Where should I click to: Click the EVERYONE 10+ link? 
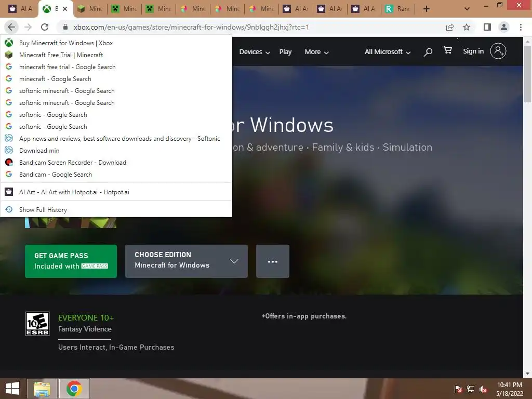(x=86, y=318)
